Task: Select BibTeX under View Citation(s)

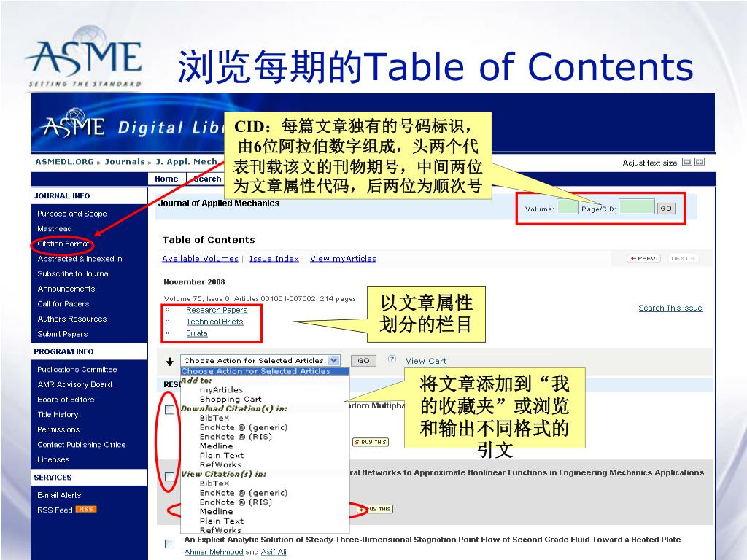Action: coord(214,483)
